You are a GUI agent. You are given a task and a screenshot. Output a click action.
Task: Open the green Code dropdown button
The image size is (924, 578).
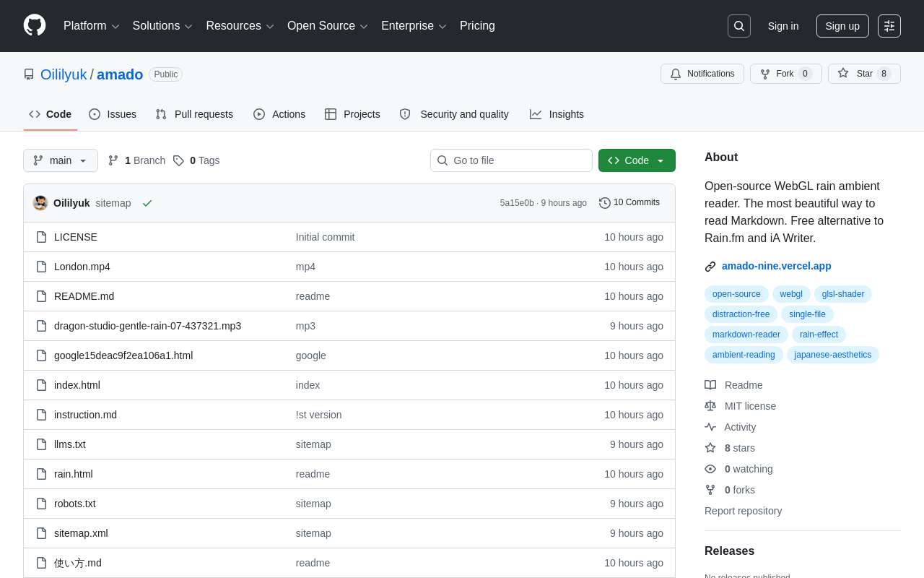[637, 160]
